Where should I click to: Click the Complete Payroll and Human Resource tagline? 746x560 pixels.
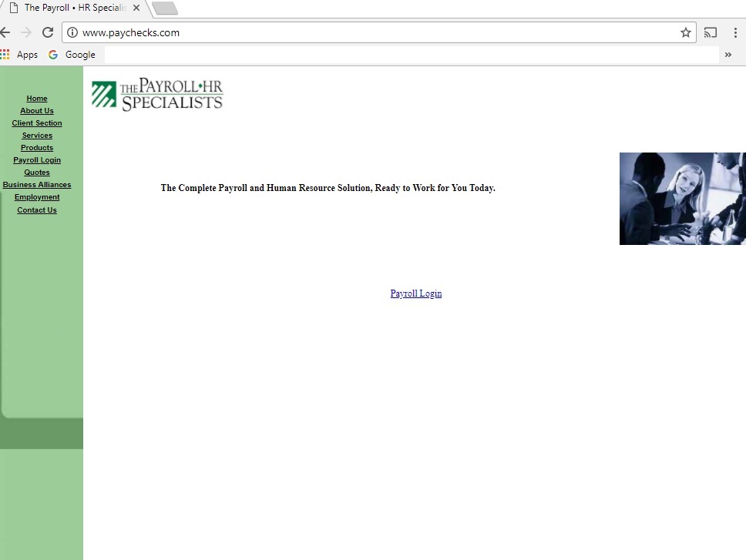(328, 188)
